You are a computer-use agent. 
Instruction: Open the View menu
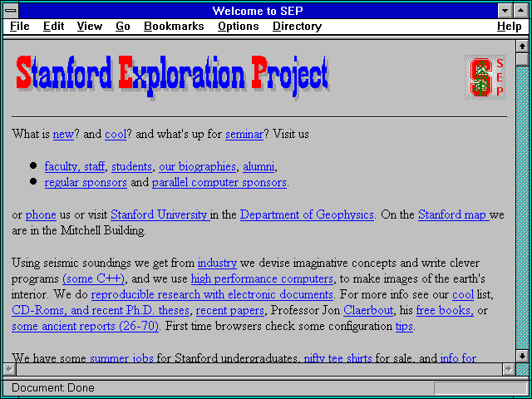[90, 27]
